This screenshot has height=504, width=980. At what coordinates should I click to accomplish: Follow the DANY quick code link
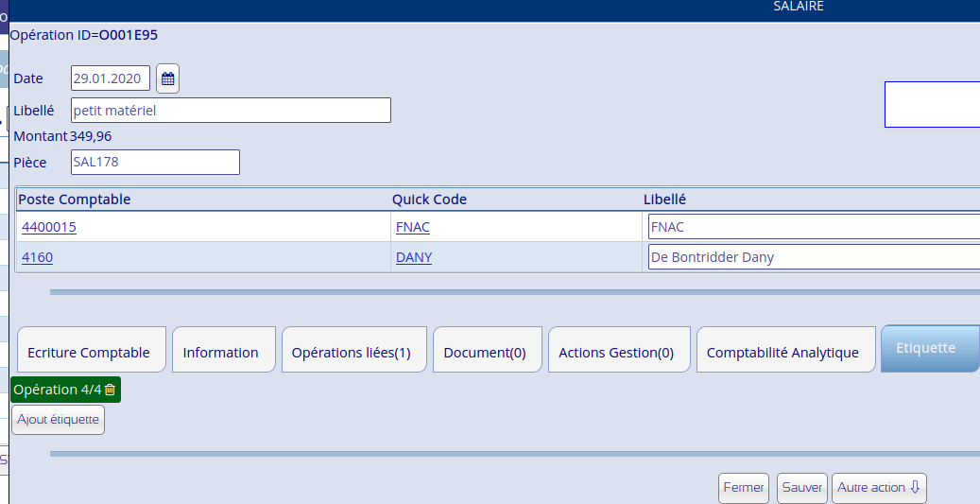[x=414, y=256]
